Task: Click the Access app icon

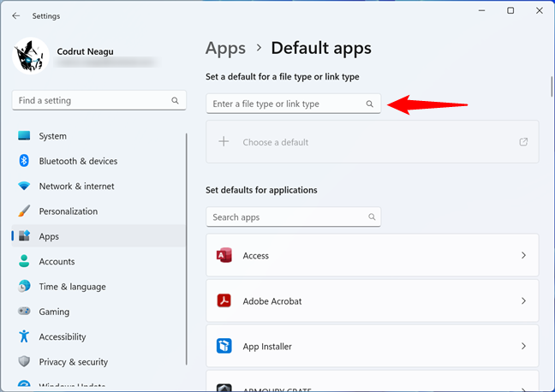Action: 225,255
